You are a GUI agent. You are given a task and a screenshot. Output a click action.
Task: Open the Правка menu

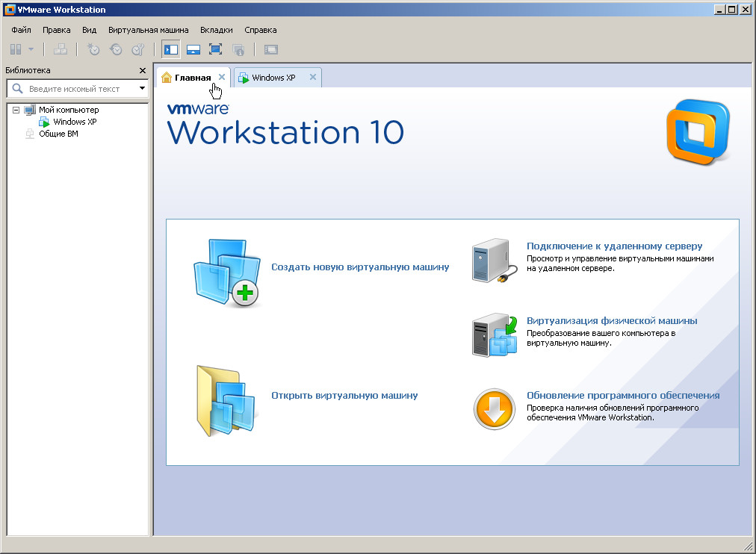point(57,30)
